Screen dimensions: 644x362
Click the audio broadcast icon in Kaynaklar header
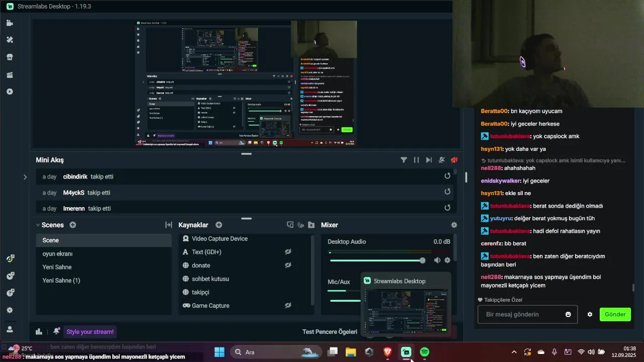pyautogui.click(x=301, y=225)
